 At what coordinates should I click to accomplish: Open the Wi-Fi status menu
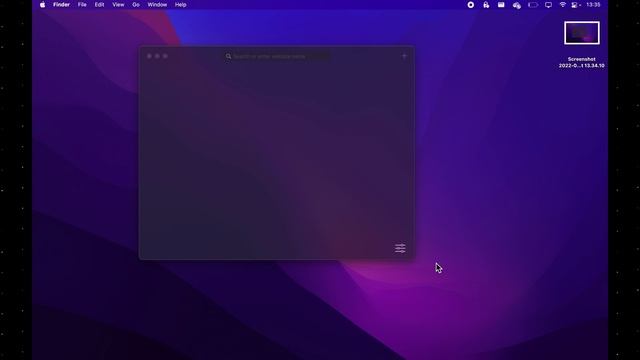point(563,5)
